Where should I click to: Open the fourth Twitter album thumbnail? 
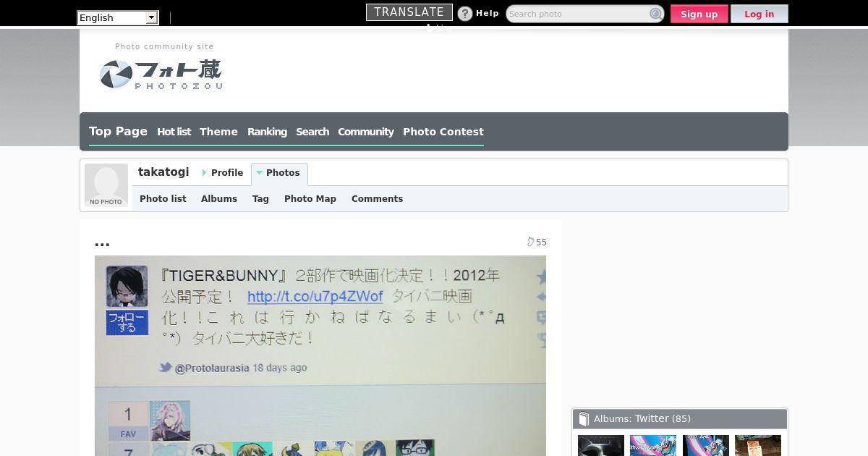click(758, 445)
